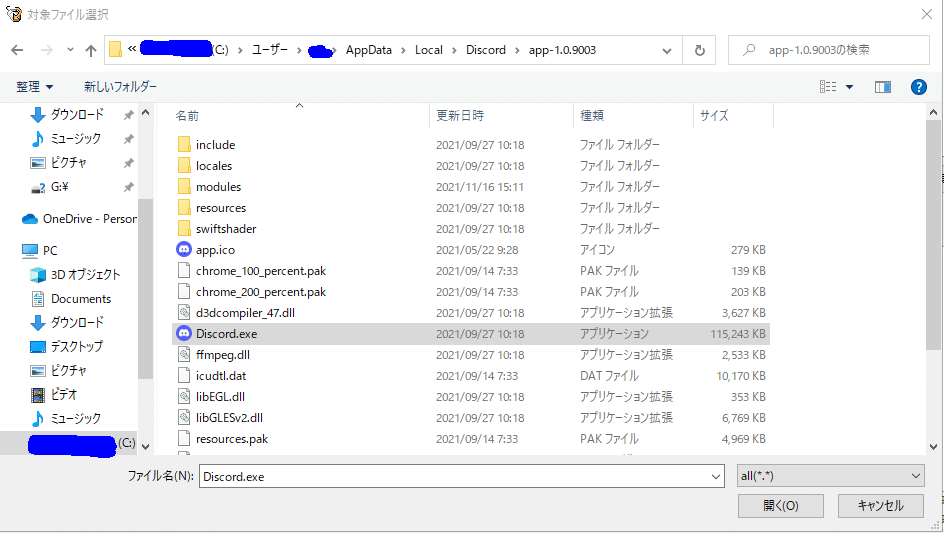Change view layout icon
Image resolution: width=944 pixels, height=533 pixels.
click(828, 87)
